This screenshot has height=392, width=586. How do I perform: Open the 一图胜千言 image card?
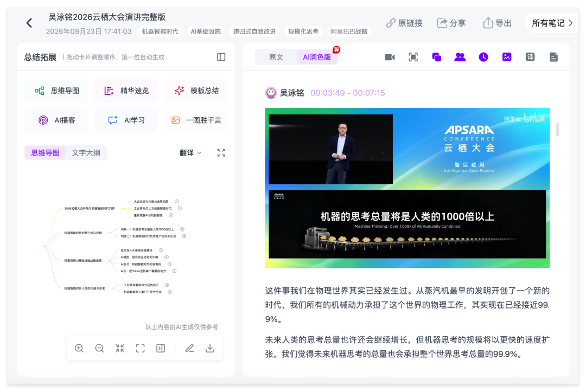click(196, 120)
